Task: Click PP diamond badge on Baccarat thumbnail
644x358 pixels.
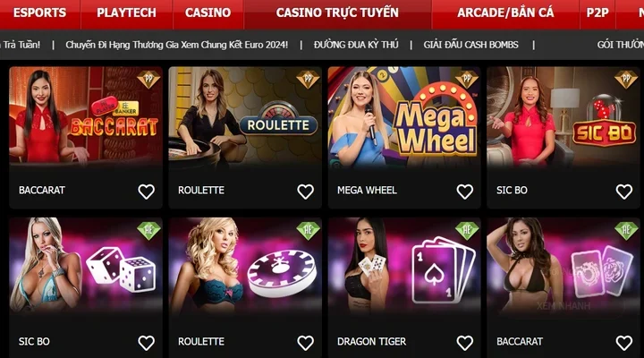Action: 148,79
